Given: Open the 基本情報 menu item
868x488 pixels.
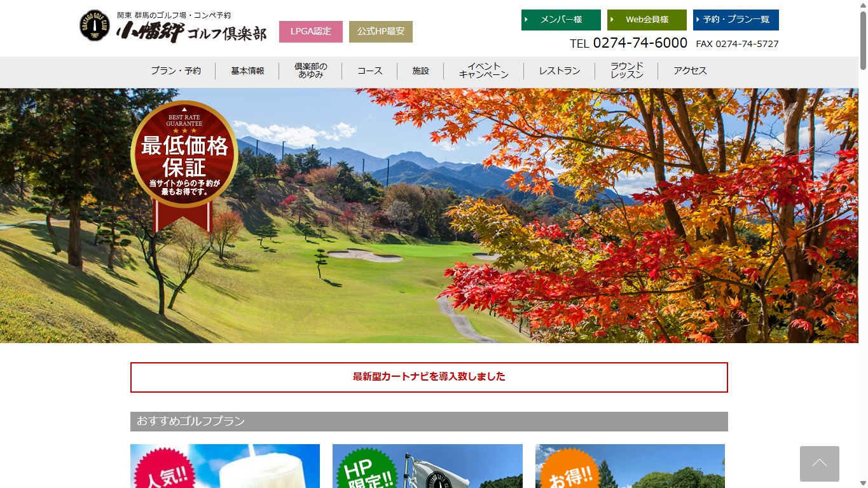Looking at the screenshot, I should click(247, 71).
